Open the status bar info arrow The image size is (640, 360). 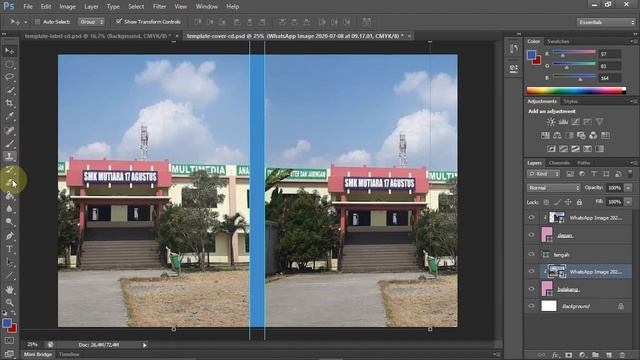tap(145, 345)
